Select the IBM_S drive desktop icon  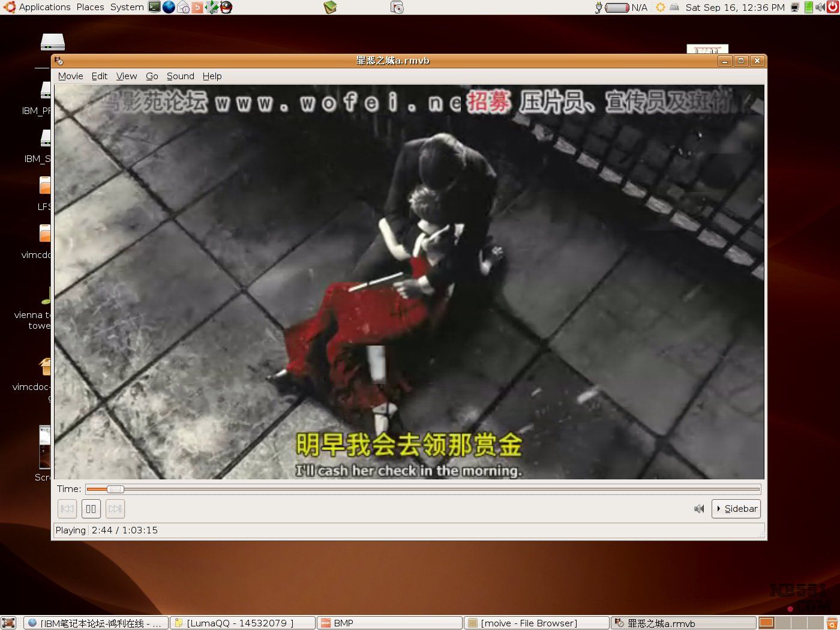click(x=46, y=138)
